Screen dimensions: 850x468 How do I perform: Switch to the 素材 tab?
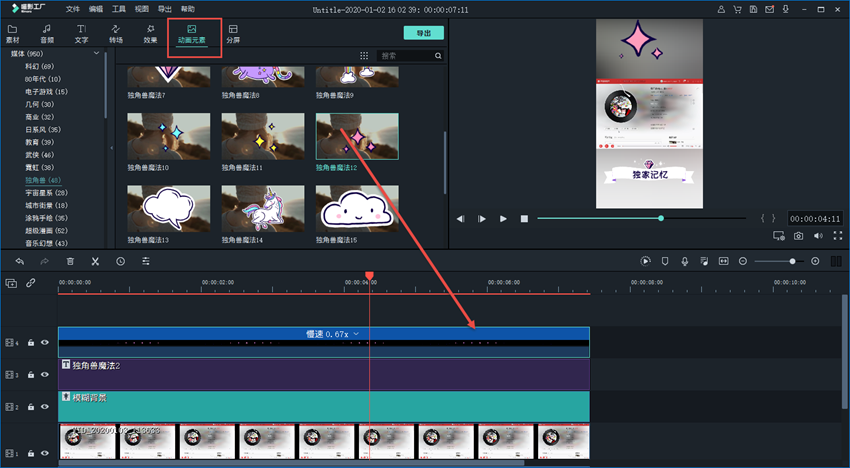click(x=12, y=34)
